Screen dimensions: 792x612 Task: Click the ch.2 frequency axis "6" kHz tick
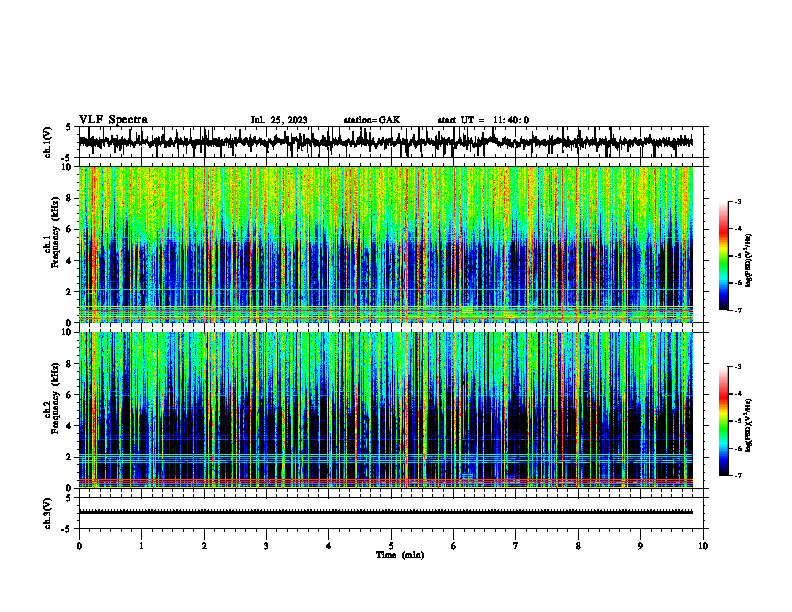pos(70,395)
